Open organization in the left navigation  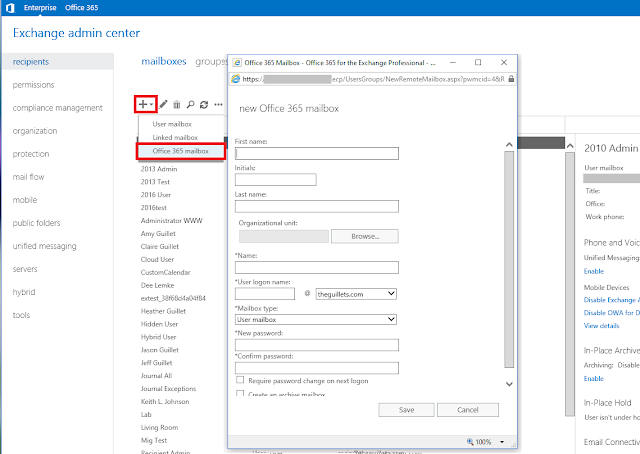click(35, 131)
